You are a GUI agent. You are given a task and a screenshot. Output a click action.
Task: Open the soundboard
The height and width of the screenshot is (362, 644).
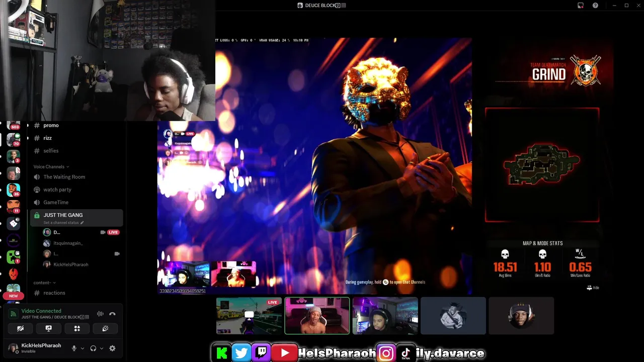(105, 328)
